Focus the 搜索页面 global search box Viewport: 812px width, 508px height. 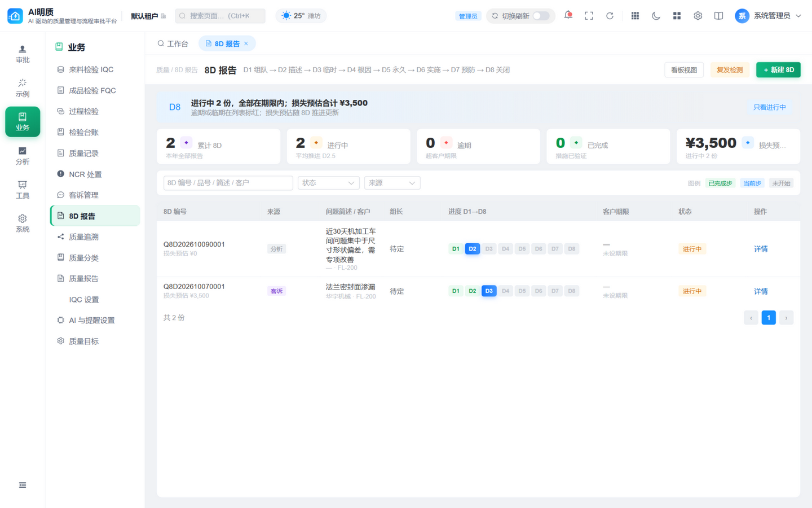[x=220, y=16]
